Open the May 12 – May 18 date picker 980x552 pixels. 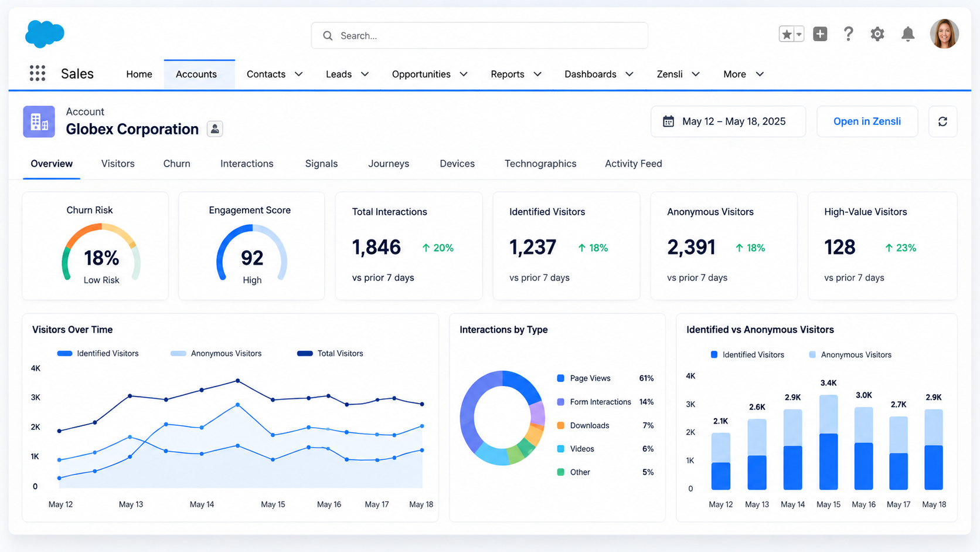(728, 121)
